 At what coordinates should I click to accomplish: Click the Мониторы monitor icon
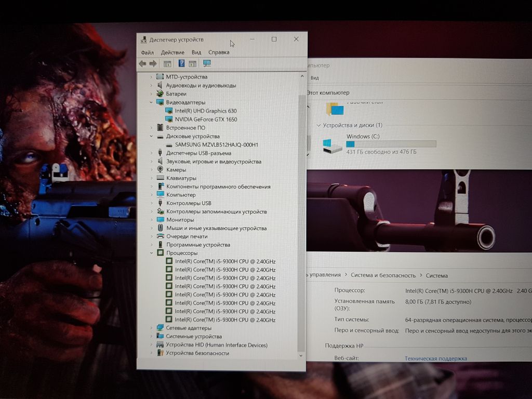(x=161, y=220)
